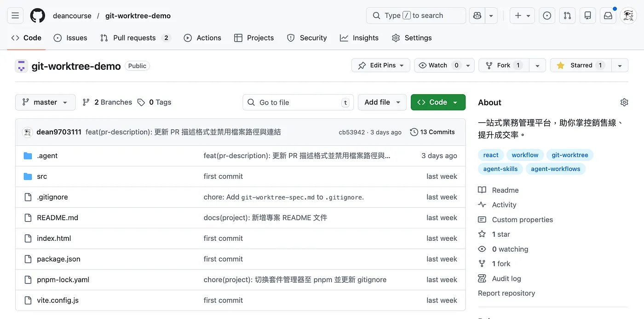The height and width of the screenshot is (319, 644).
Task: Switch to the Projects tab
Action: [x=254, y=38]
